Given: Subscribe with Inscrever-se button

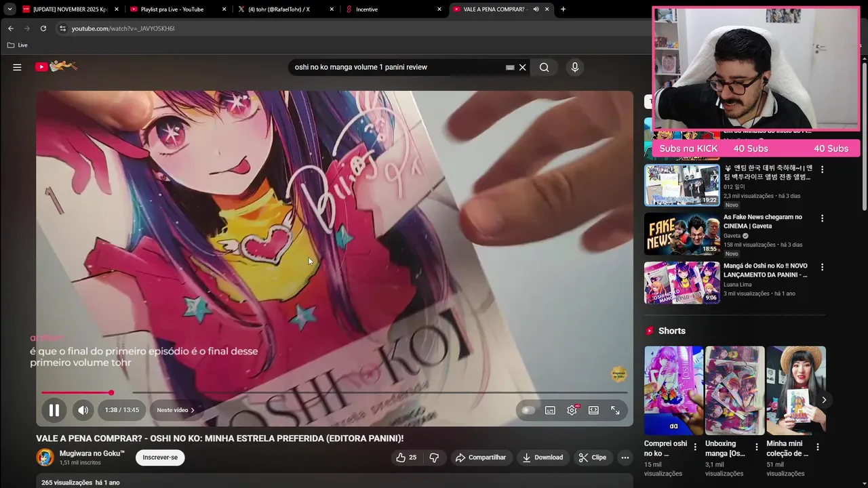Looking at the screenshot, I should [x=160, y=457].
